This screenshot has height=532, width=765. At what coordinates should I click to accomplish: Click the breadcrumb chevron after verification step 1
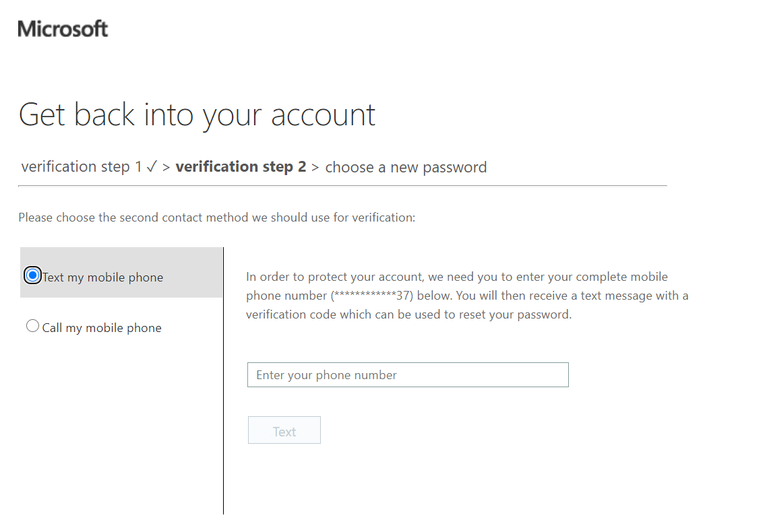pos(165,167)
